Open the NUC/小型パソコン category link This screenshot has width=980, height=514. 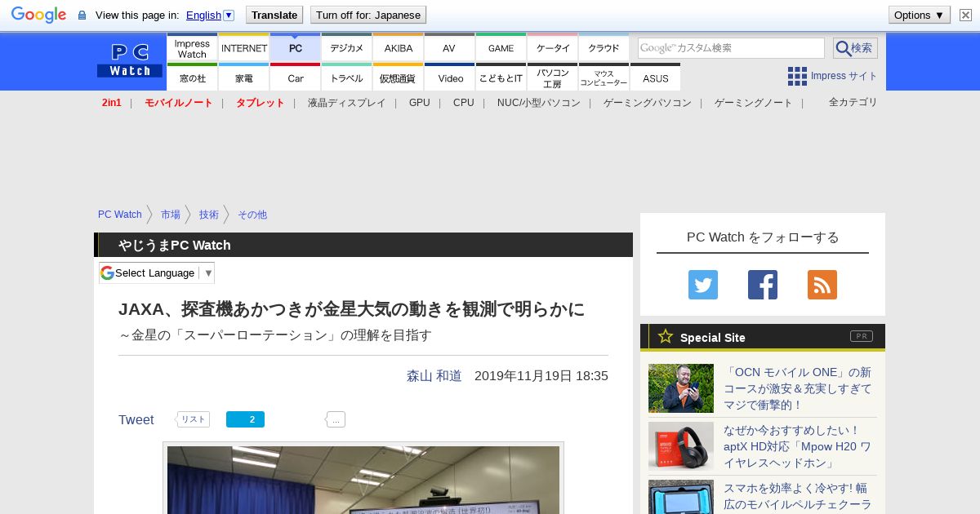pyautogui.click(x=539, y=103)
